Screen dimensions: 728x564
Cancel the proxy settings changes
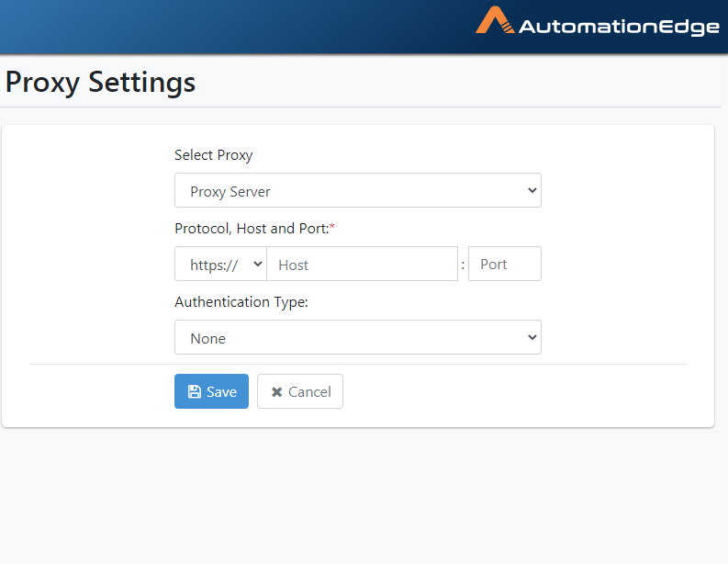click(x=300, y=391)
